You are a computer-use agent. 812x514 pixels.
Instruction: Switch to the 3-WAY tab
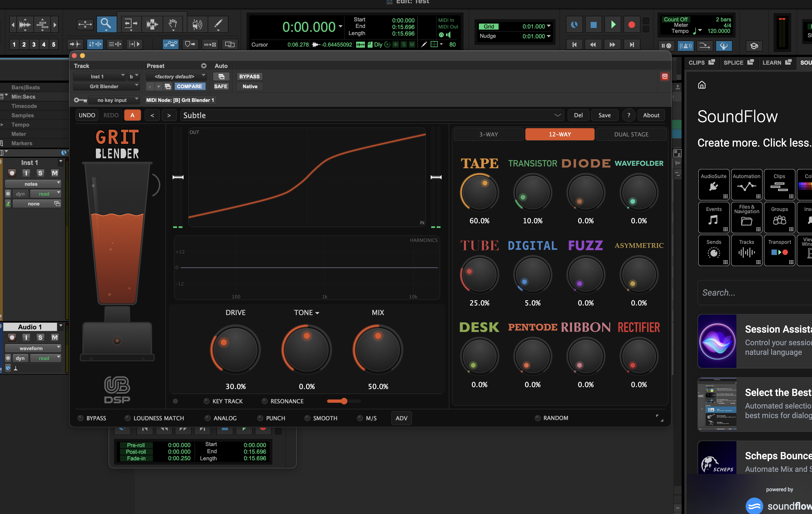click(488, 134)
